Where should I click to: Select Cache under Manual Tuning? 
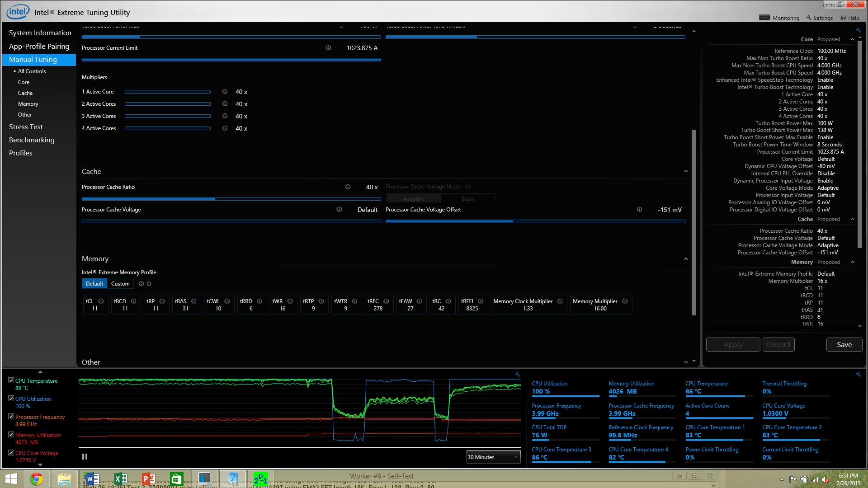click(x=25, y=93)
